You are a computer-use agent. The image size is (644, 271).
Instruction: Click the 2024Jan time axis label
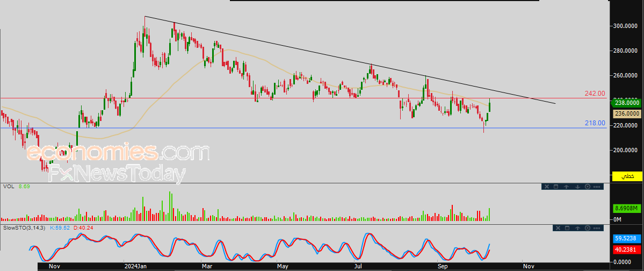pos(135,267)
